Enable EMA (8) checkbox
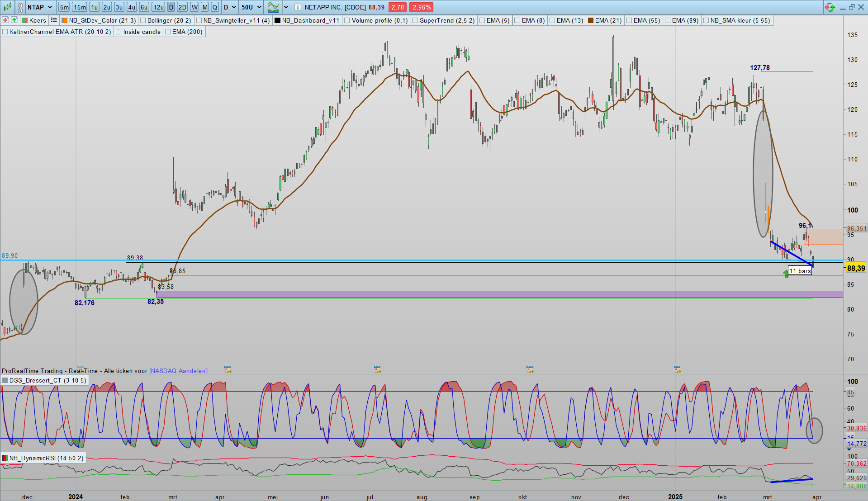 pos(517,20)
